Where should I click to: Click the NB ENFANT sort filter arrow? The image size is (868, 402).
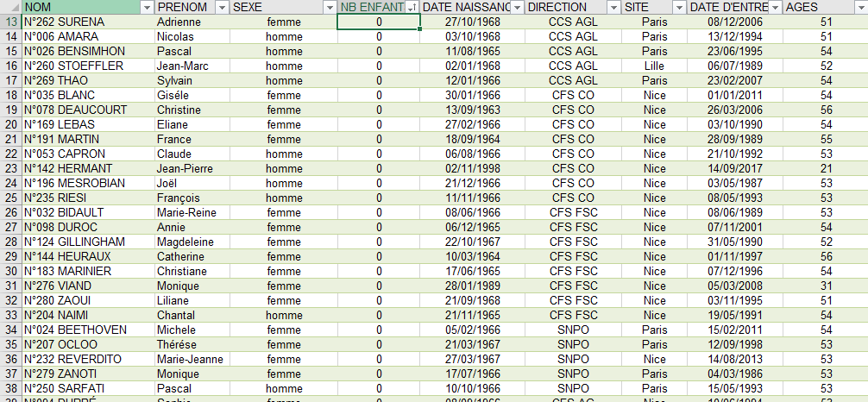(412, 7)
